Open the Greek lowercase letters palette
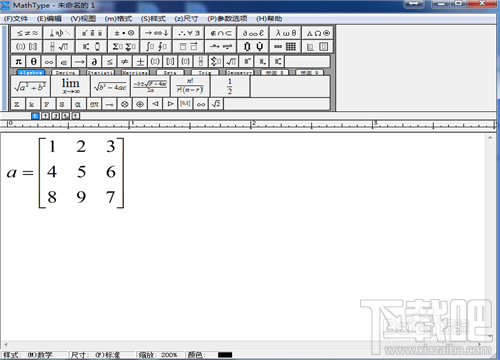The image size is (500, 360). click(x=286, y=33)
